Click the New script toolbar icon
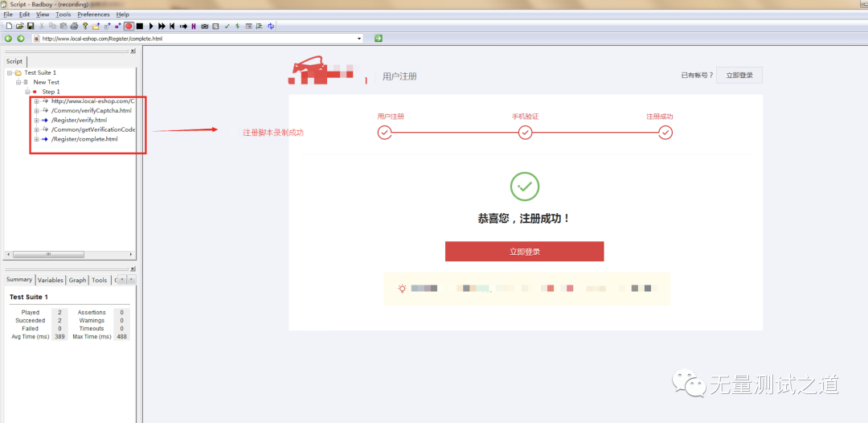The image size is (868, 423). tap(9, 26)
